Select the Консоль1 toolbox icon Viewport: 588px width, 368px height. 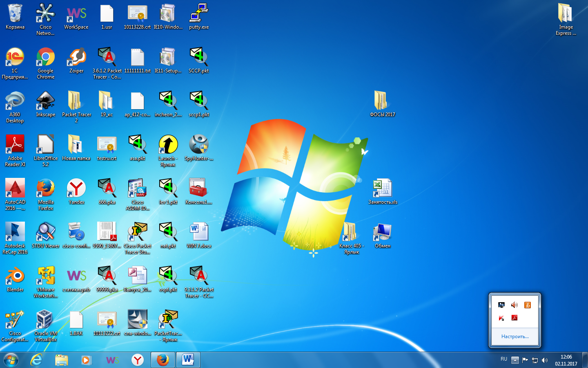pyautogui.click(x=199, y=192)
